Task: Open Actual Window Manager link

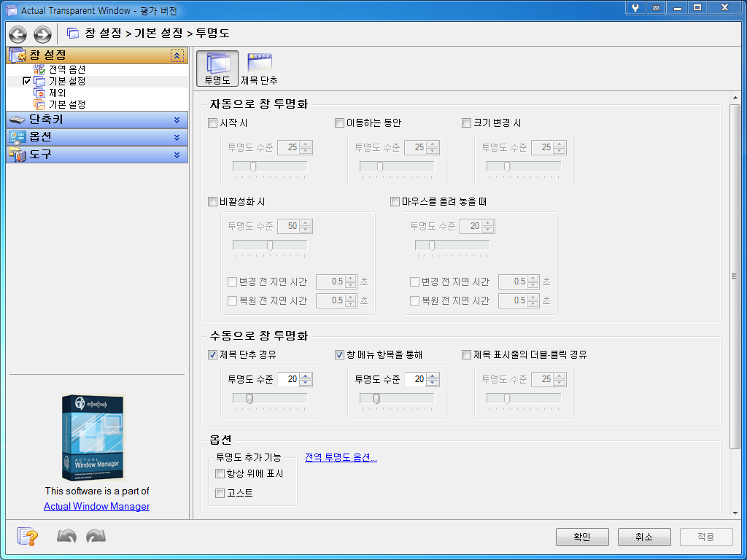Action: coord(97,506)
